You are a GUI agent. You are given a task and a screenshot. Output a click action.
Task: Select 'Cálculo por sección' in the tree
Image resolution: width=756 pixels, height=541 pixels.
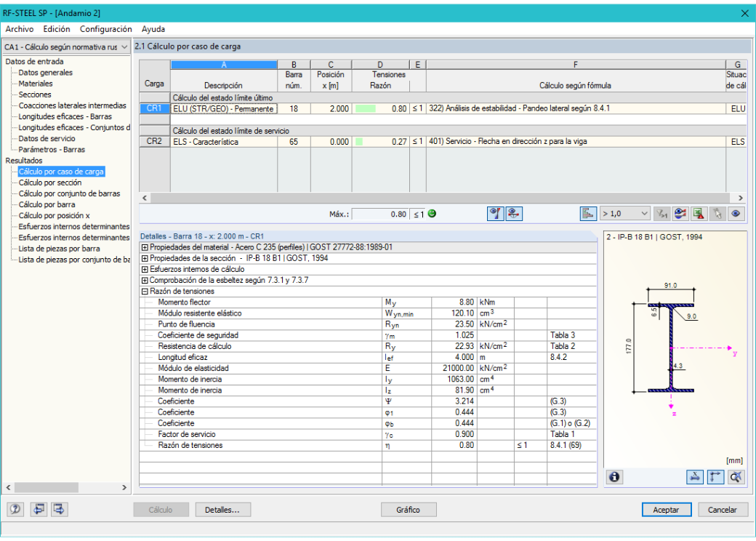click(50, 183)
